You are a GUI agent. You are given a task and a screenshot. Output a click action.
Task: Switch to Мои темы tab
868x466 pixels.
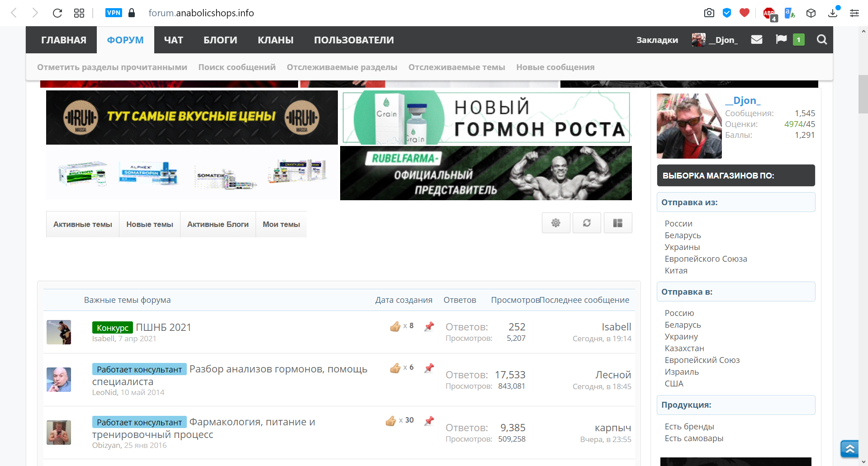[x=281, y=224]
